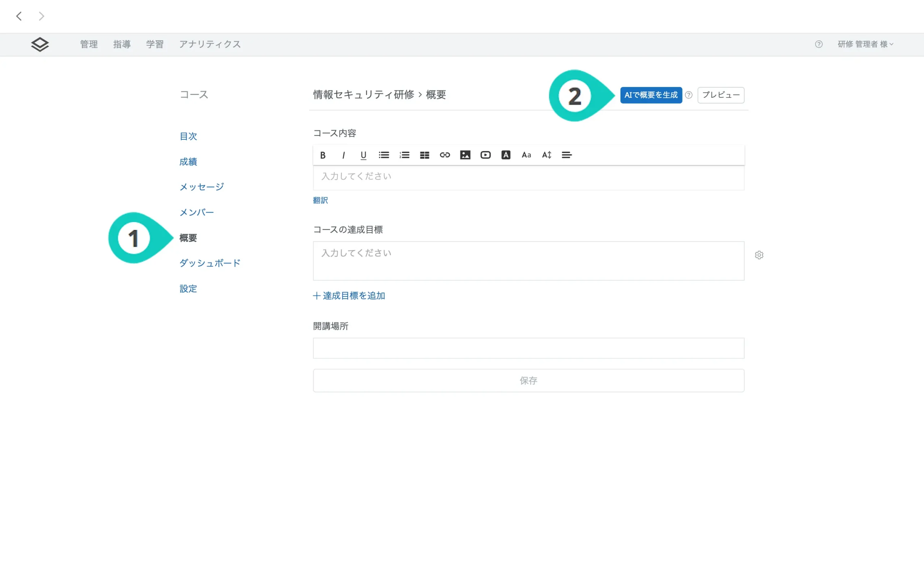Apply italic formatting in editor toolbar

click(343, 155)
